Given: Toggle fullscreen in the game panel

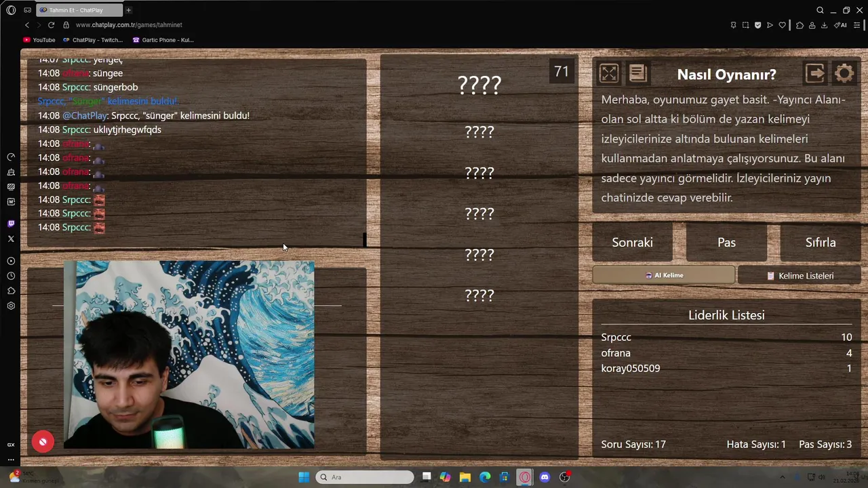Looking at the screenshot, I should coord(609,73).
